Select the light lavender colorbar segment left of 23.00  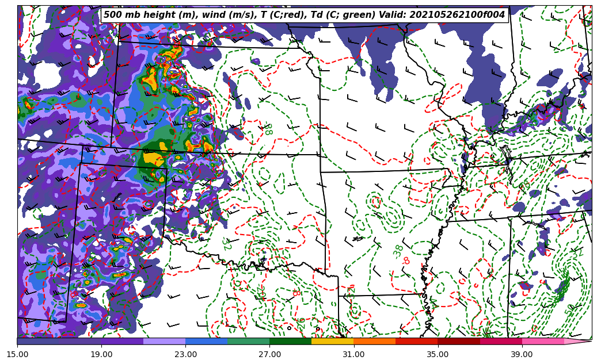click(x=165, y=341)
